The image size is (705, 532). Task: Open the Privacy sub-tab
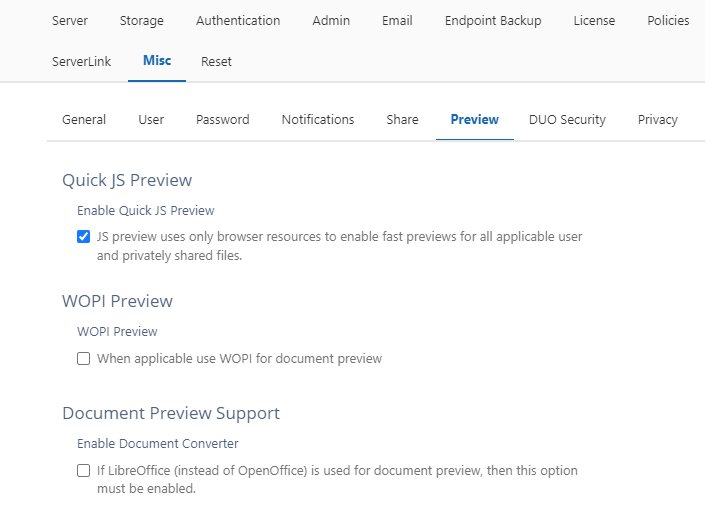657,119
